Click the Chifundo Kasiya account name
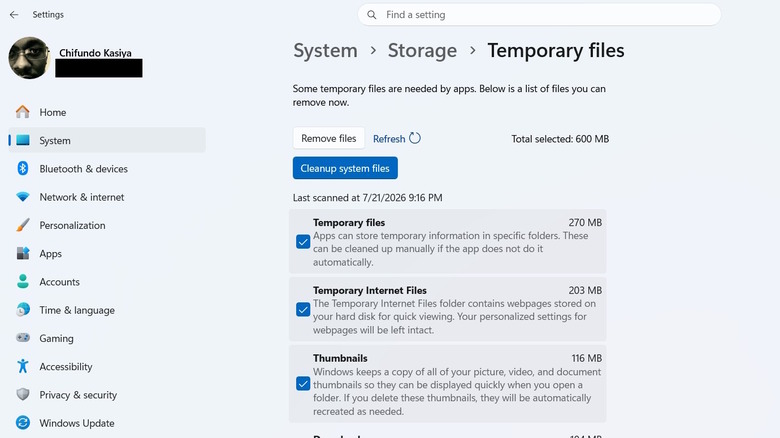Screen dimensions: 780x438 tap(96, 53)
